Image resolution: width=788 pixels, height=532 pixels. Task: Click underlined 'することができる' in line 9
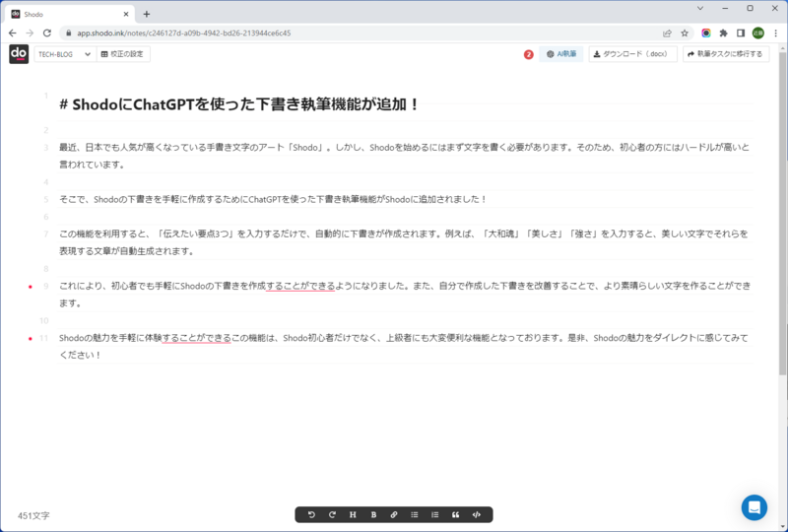pos(300,286)
